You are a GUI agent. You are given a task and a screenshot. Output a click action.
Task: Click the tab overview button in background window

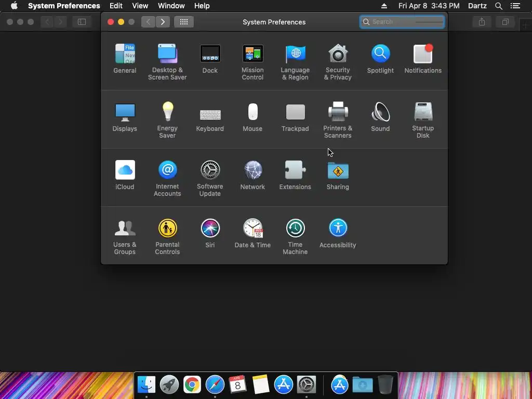click(505, 22)
